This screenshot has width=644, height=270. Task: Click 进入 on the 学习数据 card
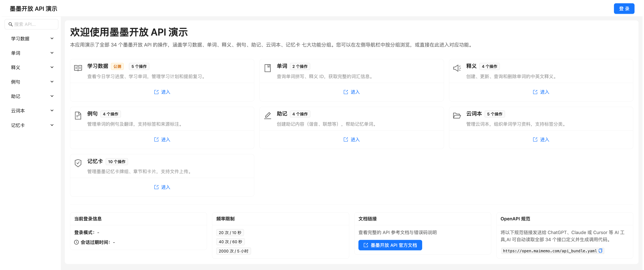tap(162, 92)
